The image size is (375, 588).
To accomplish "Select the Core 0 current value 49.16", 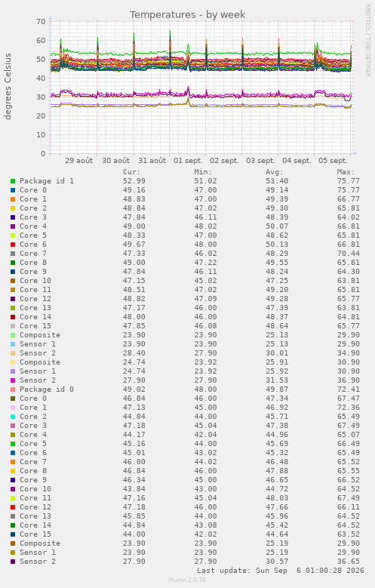I will (x=134, y=190).
